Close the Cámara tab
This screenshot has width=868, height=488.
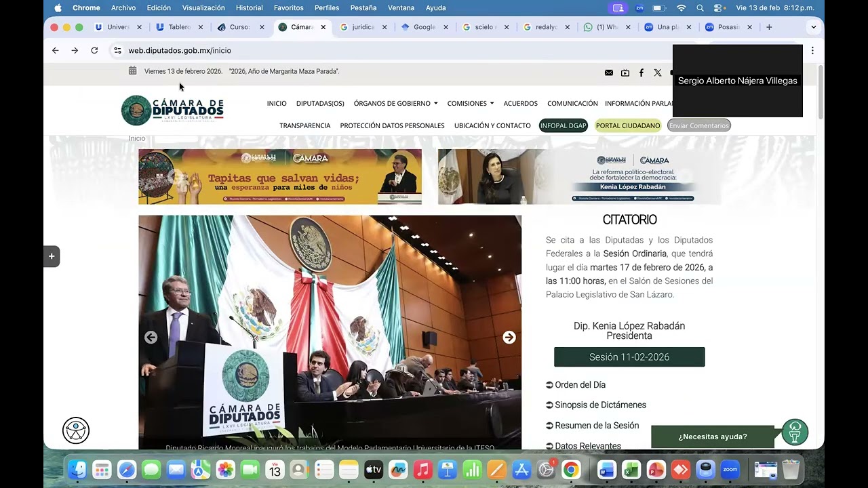pyautogui.click(x=323, y=27)
